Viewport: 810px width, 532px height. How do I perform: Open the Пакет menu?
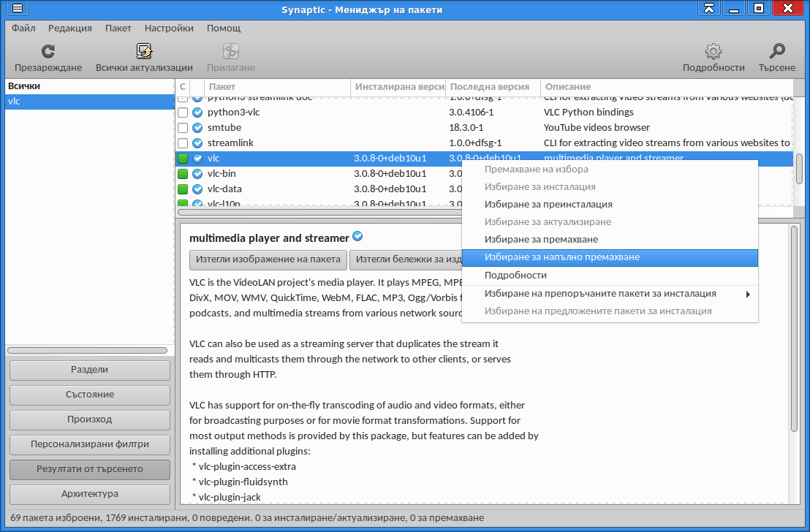tap(118, 28)
